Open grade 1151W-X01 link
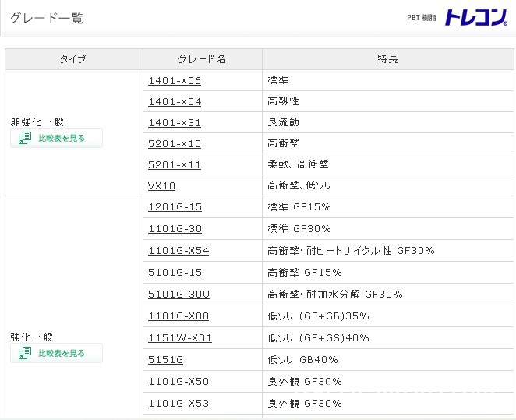 click(x=180, y=337)
